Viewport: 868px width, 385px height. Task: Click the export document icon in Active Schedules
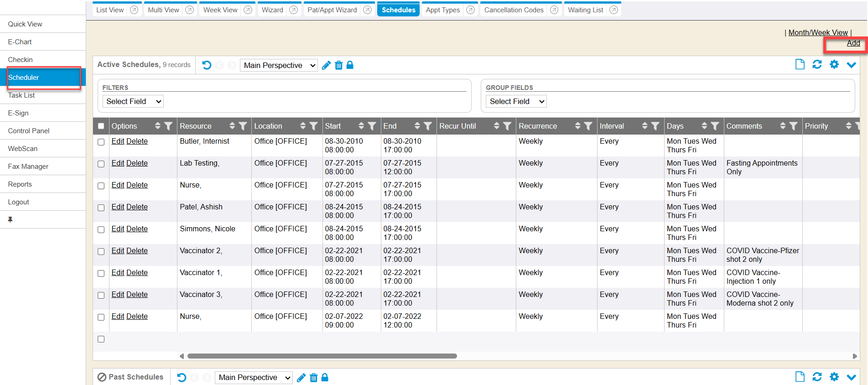pyautogui.click(x=800, y=65)
